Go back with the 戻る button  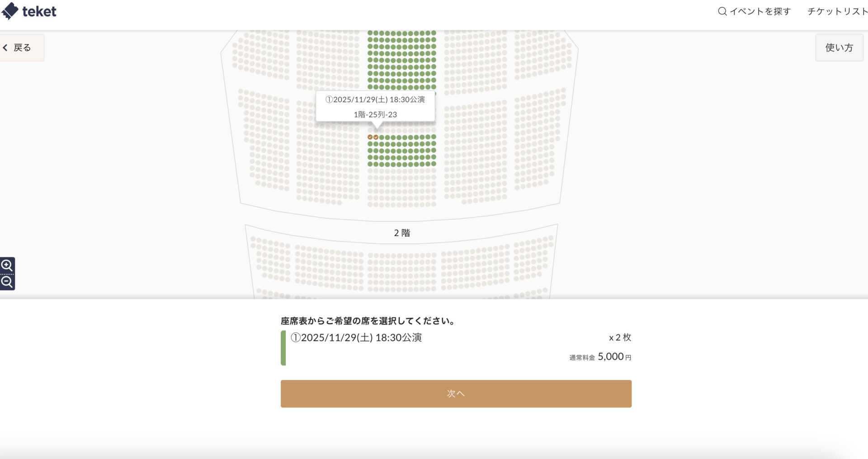(x=18, y=47)
